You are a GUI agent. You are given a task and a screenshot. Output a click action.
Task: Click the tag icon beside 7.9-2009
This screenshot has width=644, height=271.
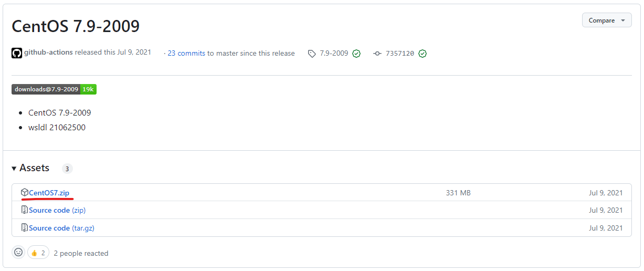click(312, 54)
